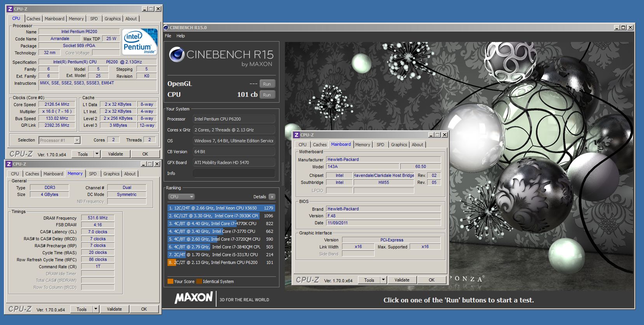The image size is (644, 325).
Task: Click the Southbridge value HM55
Action: pyautogui.click(x=384, y=182)
